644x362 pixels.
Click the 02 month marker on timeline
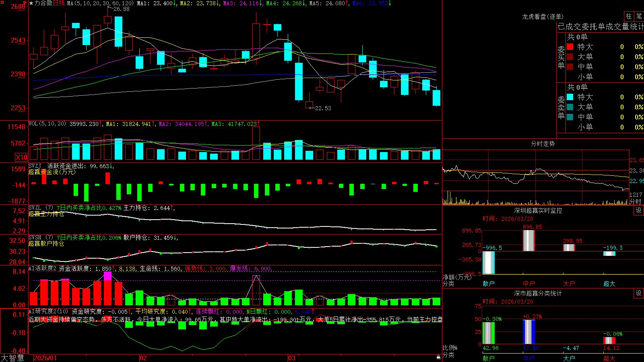[x=143, y=358]
